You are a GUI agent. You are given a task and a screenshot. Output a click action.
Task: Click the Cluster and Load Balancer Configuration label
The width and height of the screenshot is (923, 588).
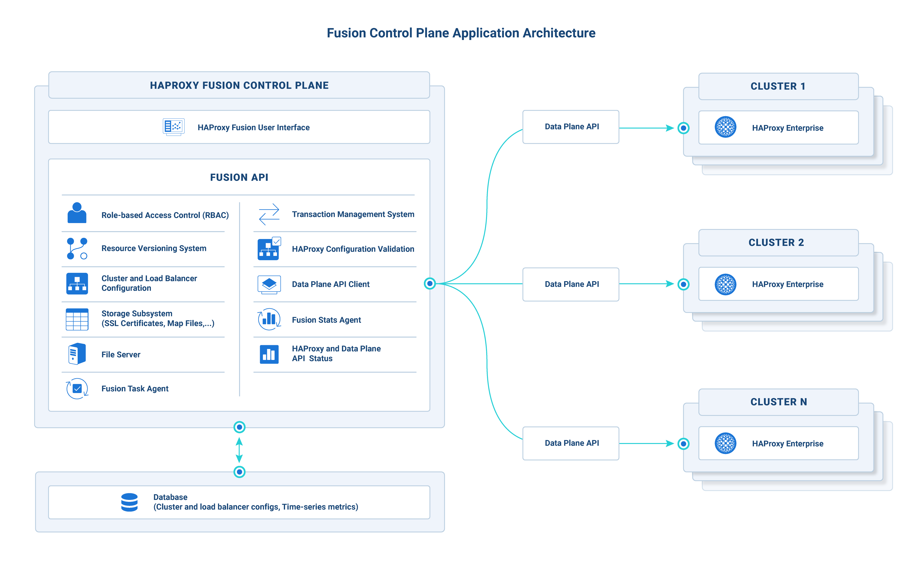[x=149, y=283]
